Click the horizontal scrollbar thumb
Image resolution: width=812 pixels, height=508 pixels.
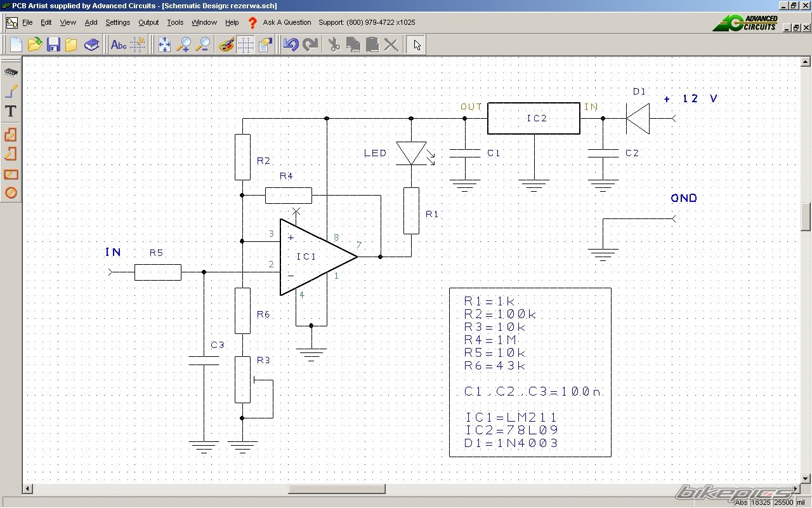[337, 489]
